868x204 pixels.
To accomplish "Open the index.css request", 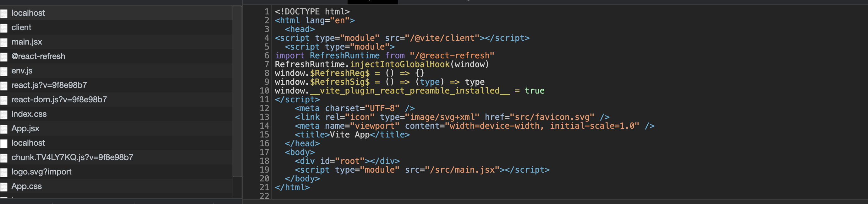I will (116, 114).
